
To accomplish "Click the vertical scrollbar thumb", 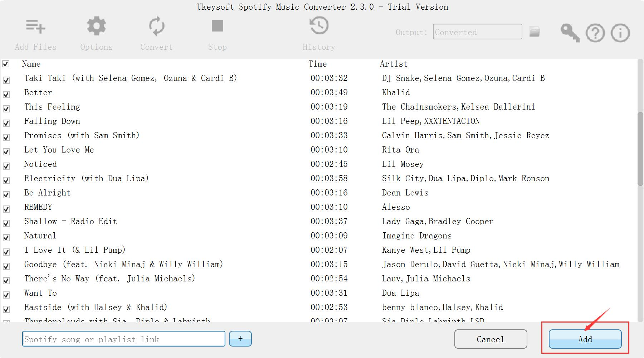I will [x=640, y=149].
